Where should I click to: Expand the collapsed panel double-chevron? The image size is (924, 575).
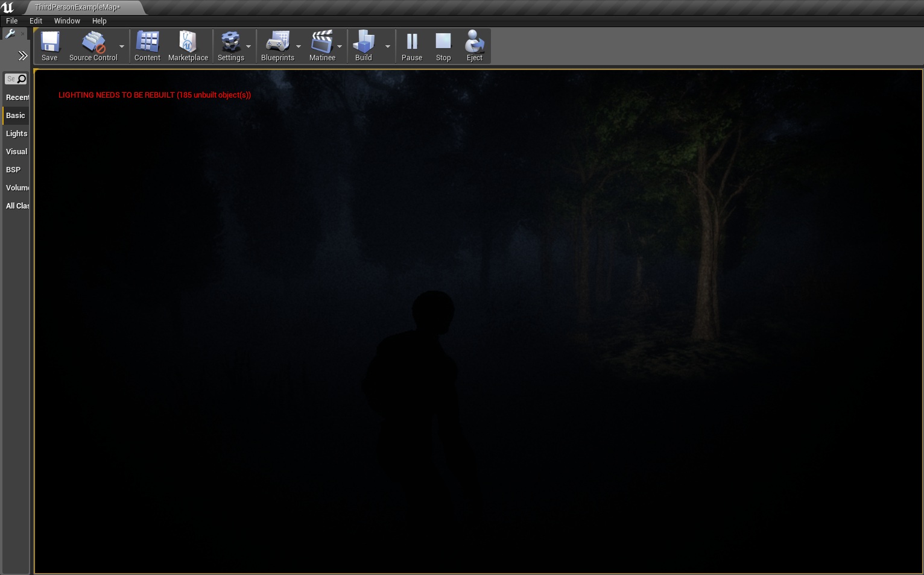[22, 56]
